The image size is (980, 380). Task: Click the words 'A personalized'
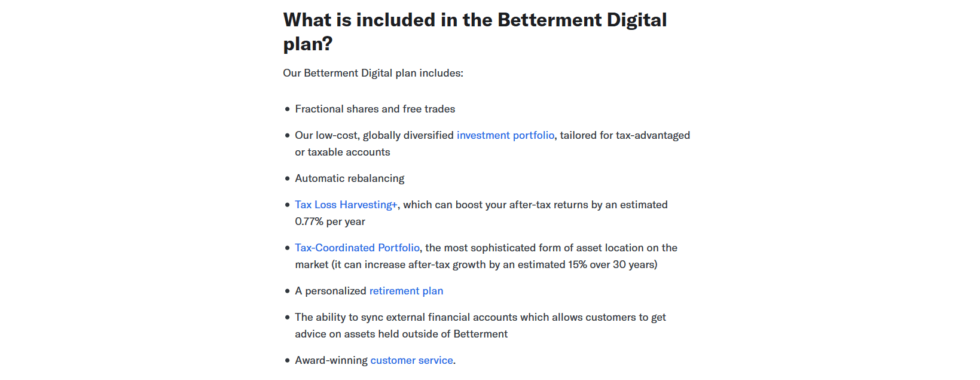(331, 291)
